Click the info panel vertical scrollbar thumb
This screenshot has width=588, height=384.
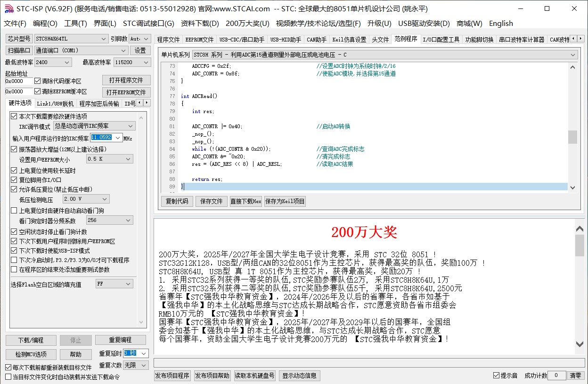(580, 245)
